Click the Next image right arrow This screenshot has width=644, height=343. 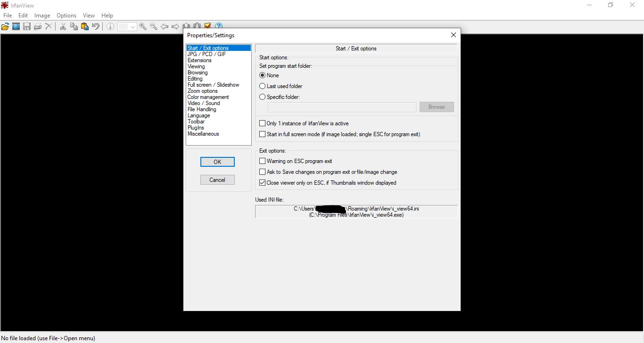pyautogui.click(x=175, y=27)
